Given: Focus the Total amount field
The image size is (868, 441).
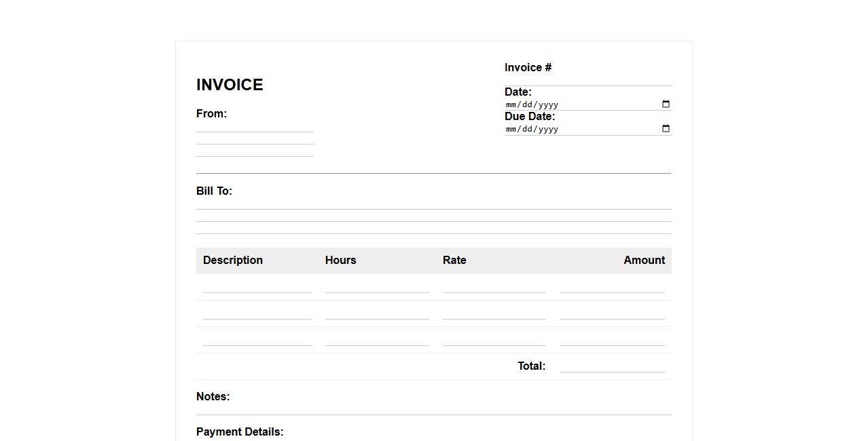Looking at the screenshot, I should coord(612,366).
